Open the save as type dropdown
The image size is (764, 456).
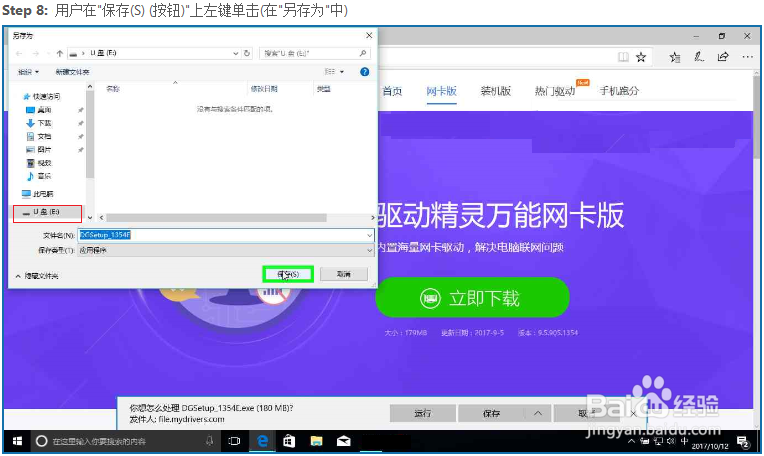click(x=226, y=250)
